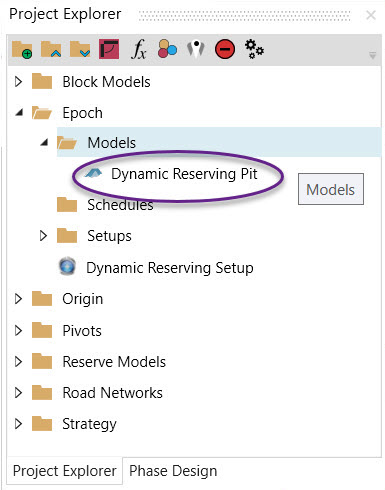
Task: Click the open Epoch folder icon
Action: (x=42, y=112)
